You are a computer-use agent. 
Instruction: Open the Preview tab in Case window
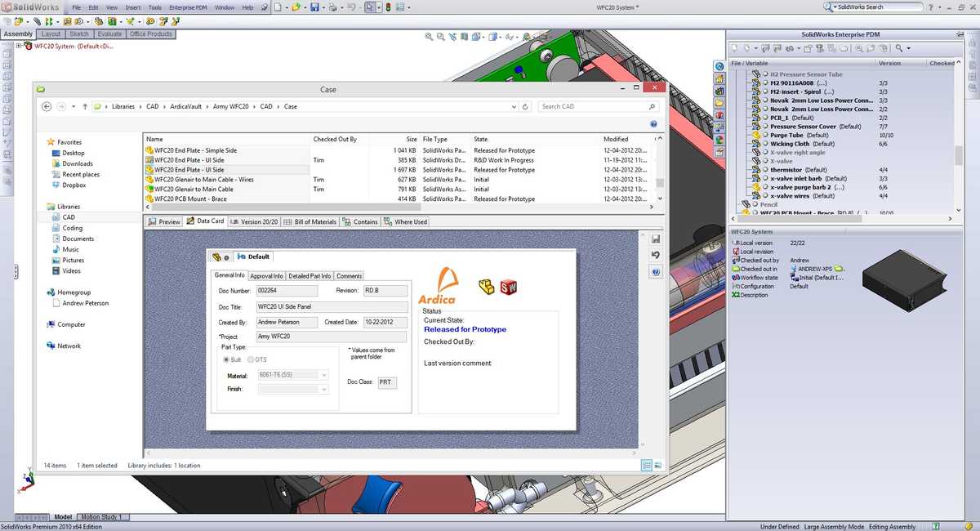(x=164, y=221)
